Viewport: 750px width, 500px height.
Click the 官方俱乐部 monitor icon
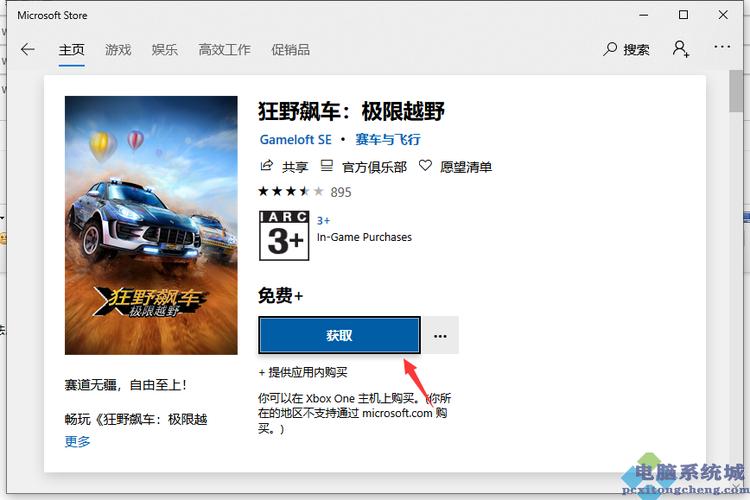tap(326, 166)
